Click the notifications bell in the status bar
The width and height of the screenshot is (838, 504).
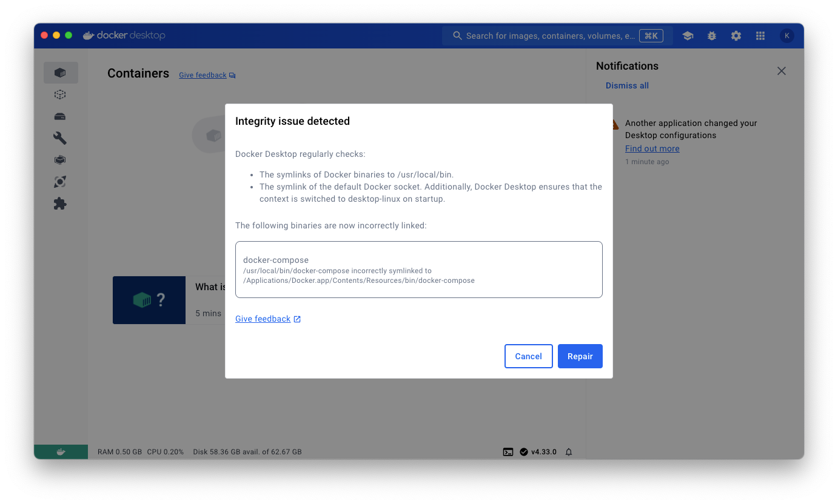[568, 451]
